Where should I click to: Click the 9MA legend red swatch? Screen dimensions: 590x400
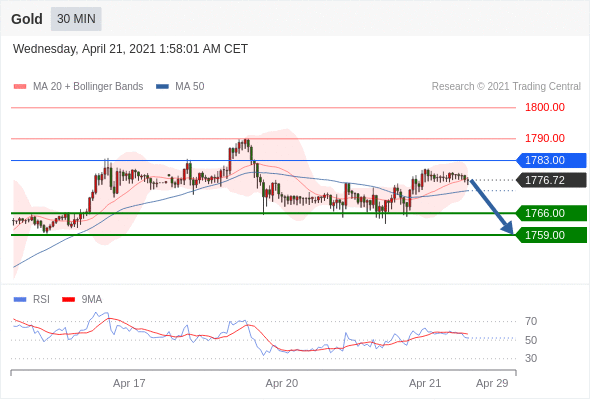[68, 300]
